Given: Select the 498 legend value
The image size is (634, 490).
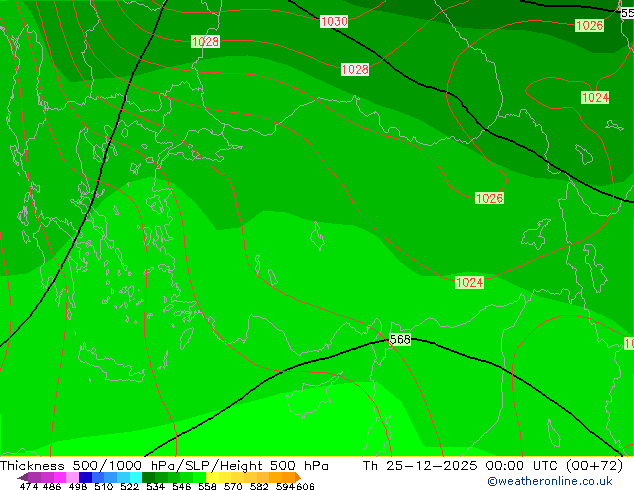Looking at the screenshot, I should point(78,486).
